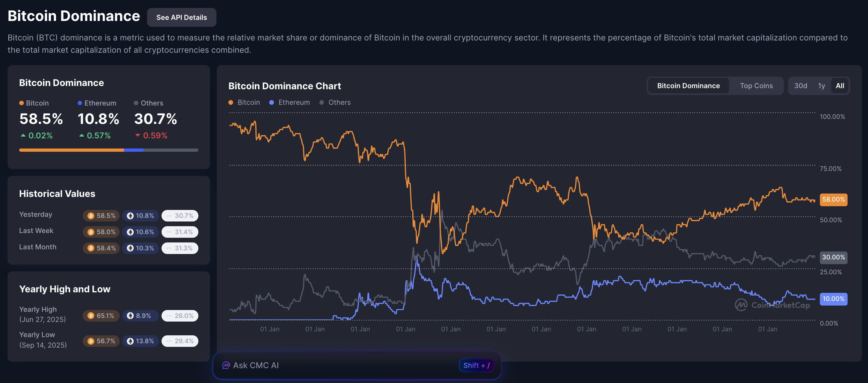Click the Ethereum icon next to 13.8% Yearly Low
Viewport: 868px width, 383px height.
130,341
